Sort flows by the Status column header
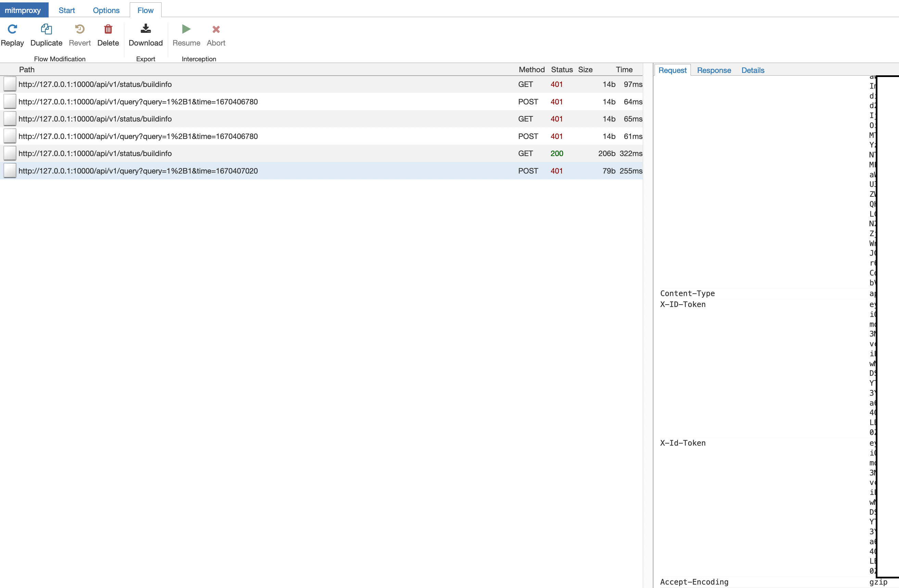Image resolution: width=899 pixels, height=588 pixels. 562,69
